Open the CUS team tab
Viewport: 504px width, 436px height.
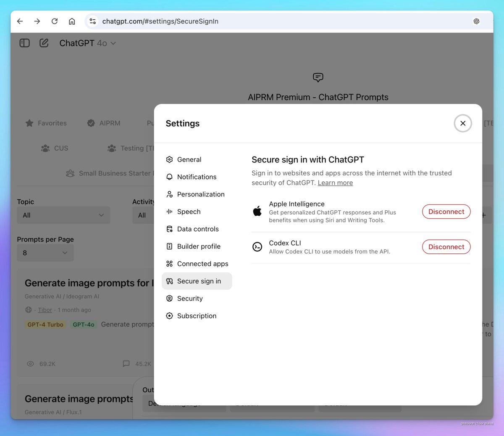tap(55, 148)
